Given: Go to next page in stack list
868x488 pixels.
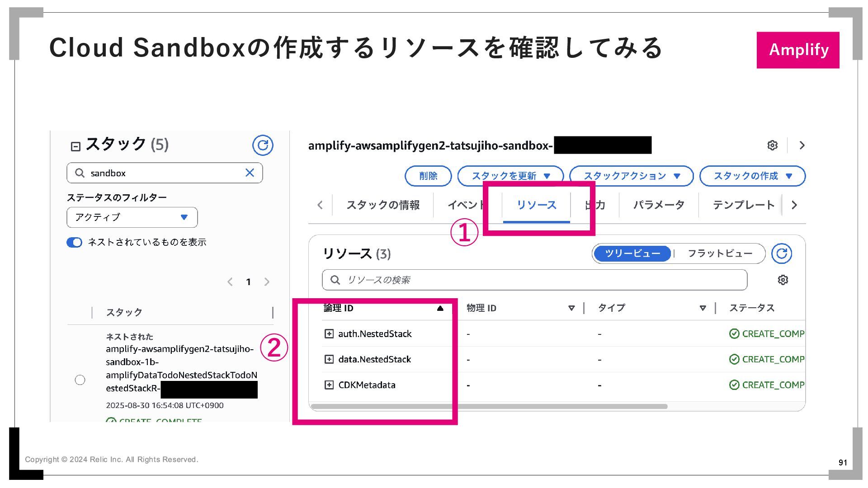Looking at the screenshot, I should 267,282.
